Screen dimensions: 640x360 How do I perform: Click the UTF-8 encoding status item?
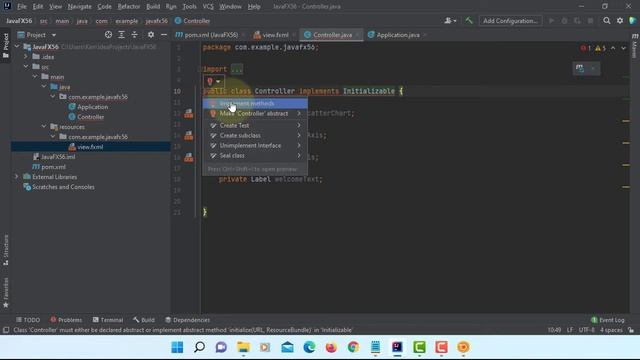click(x=587, y=330)
